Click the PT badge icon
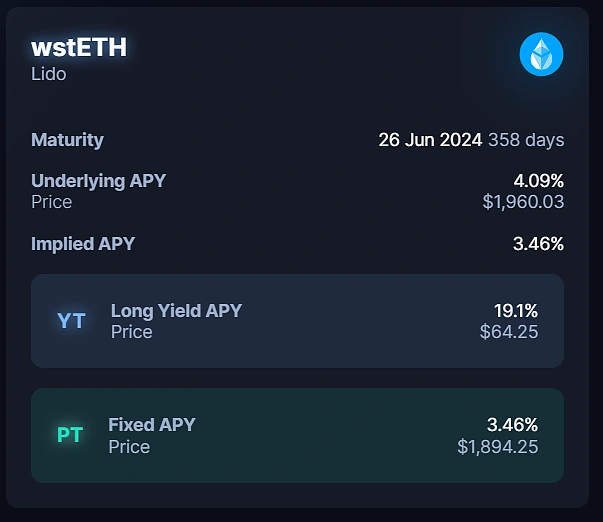The image size is (603, 522). coord(70,435)
